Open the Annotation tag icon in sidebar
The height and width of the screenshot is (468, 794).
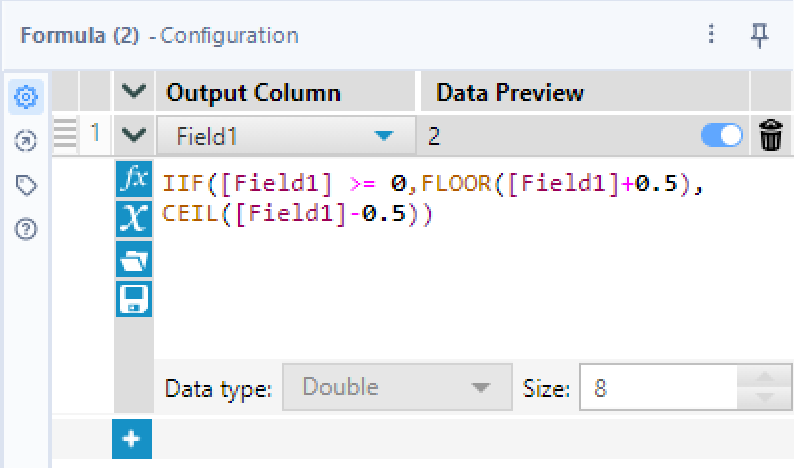click(26, 185)
